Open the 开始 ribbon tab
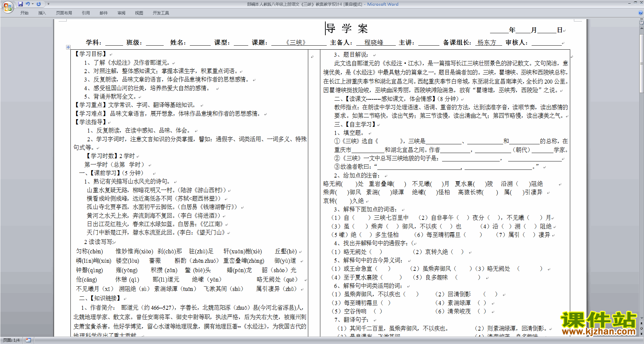The height and width of the screenshot is (344, 644). (x=24, y=13)
